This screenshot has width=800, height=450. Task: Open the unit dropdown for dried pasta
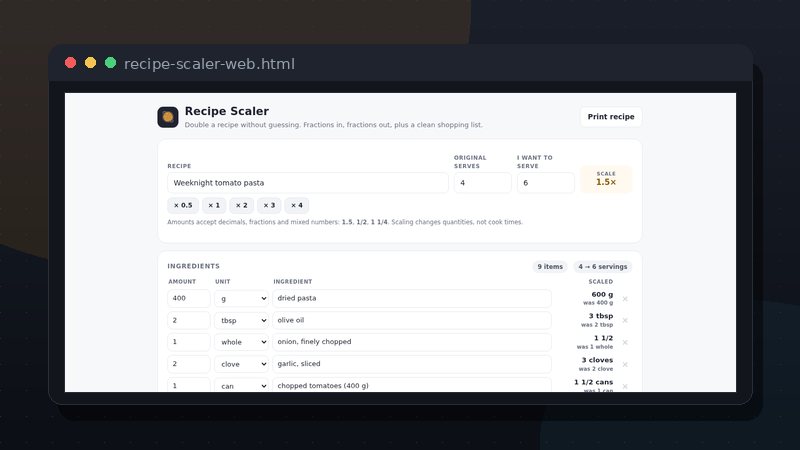(x=241, y=298)
